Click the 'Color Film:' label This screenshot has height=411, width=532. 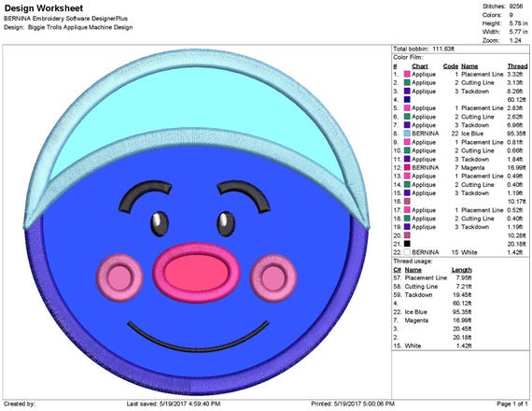[409, 57]
